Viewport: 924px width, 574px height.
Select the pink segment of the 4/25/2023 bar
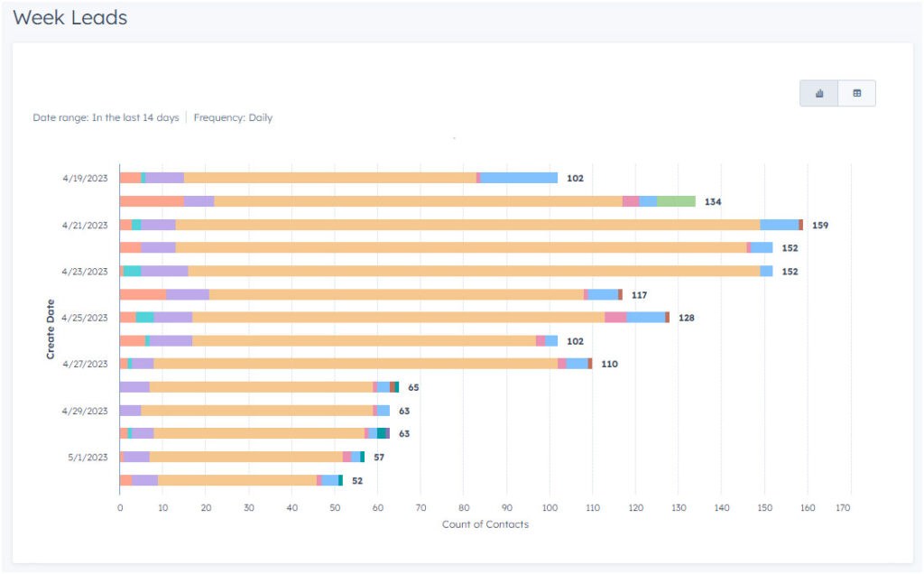(615, 318)
